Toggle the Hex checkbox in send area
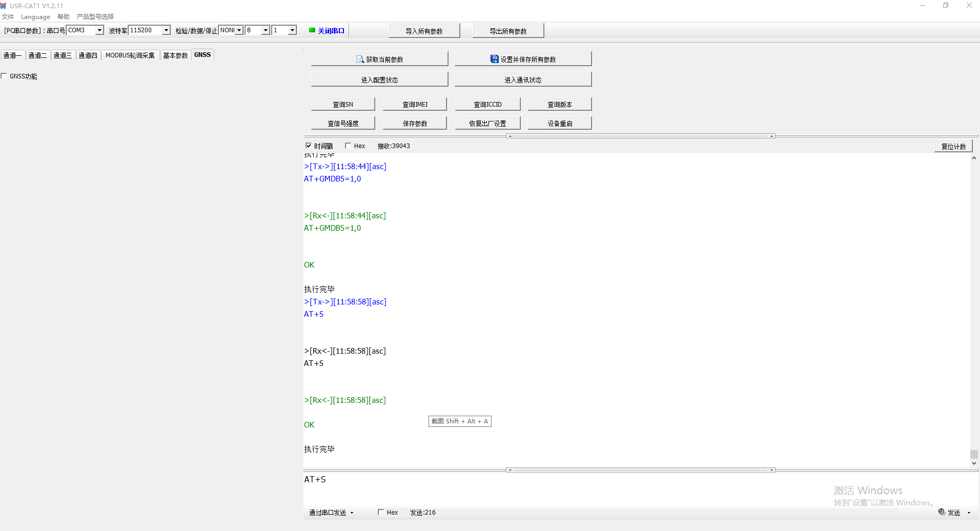Image resolution: width=980 pixels, height=531 pixels. [381, 512]
